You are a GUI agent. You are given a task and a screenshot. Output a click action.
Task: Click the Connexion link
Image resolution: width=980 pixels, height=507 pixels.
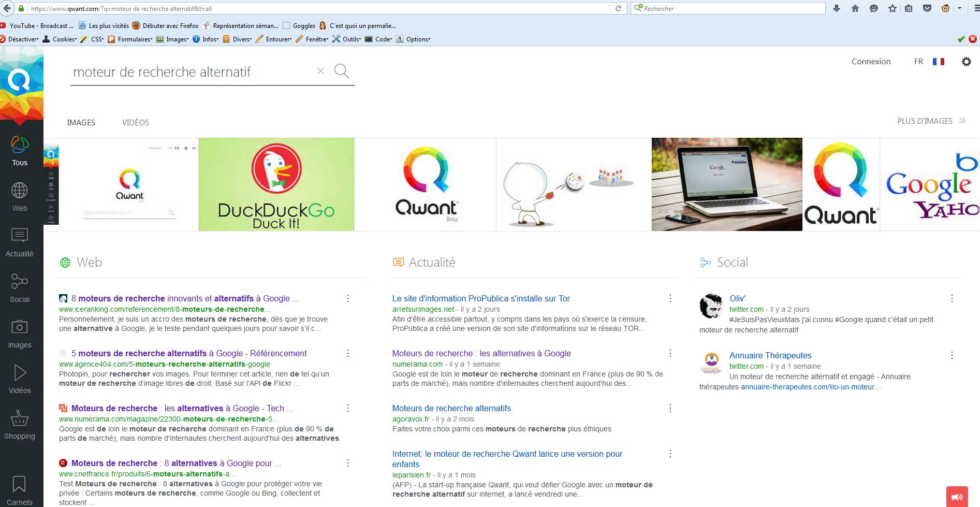[x=871, y=62]
